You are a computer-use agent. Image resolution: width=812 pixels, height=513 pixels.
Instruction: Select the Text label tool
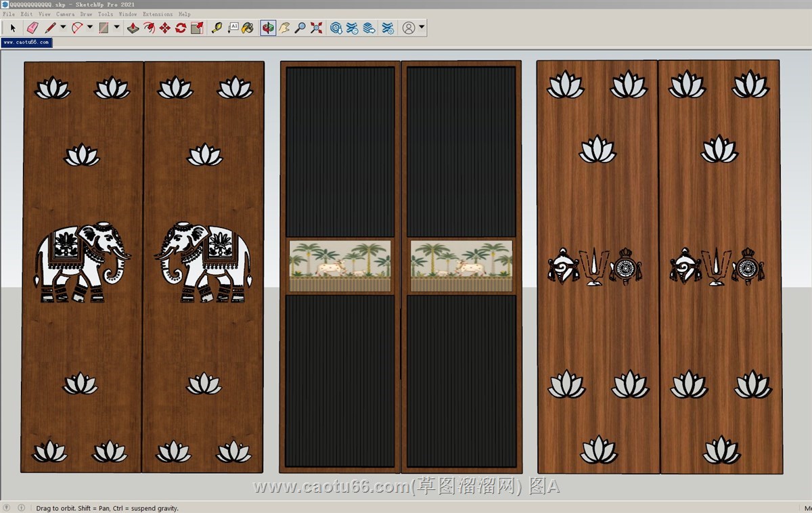233,28
